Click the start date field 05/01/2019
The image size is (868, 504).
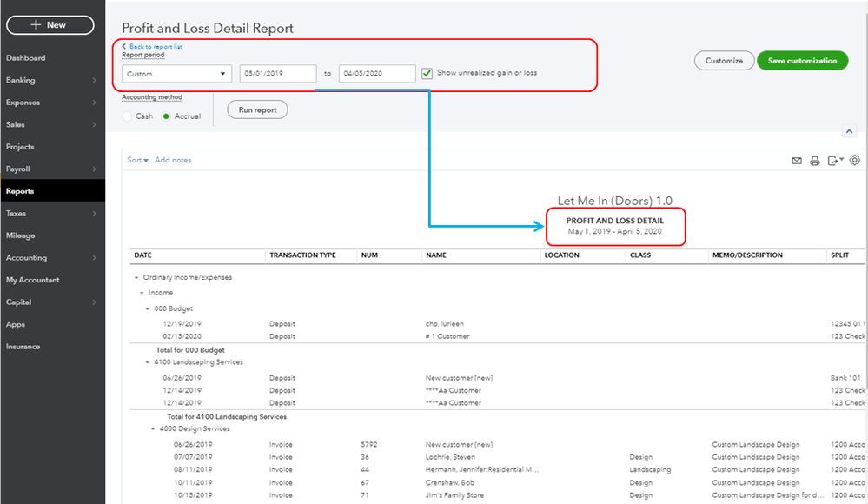[x=277, y=74]
